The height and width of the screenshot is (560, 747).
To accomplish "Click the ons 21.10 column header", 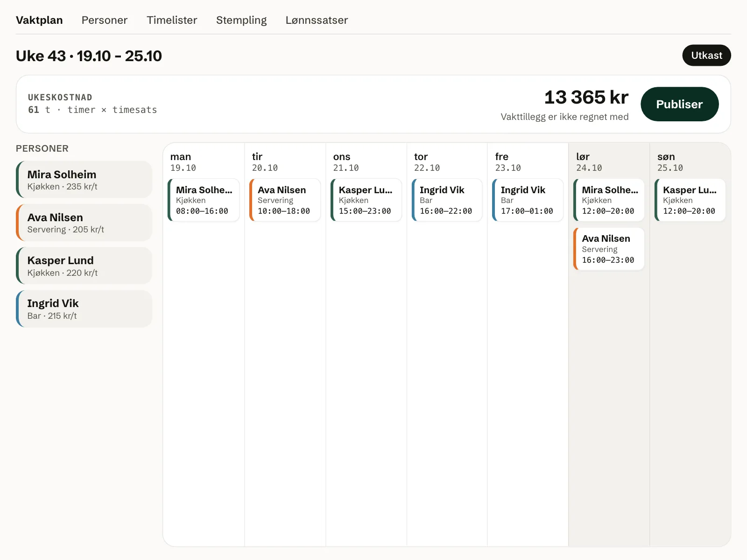I will [x=346, y=162].
